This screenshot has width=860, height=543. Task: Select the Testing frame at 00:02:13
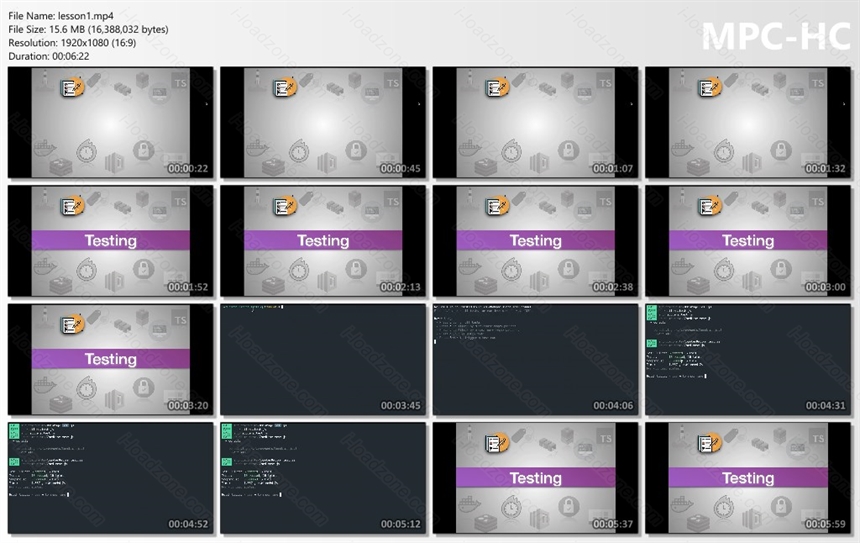click(x=323, y=241)
